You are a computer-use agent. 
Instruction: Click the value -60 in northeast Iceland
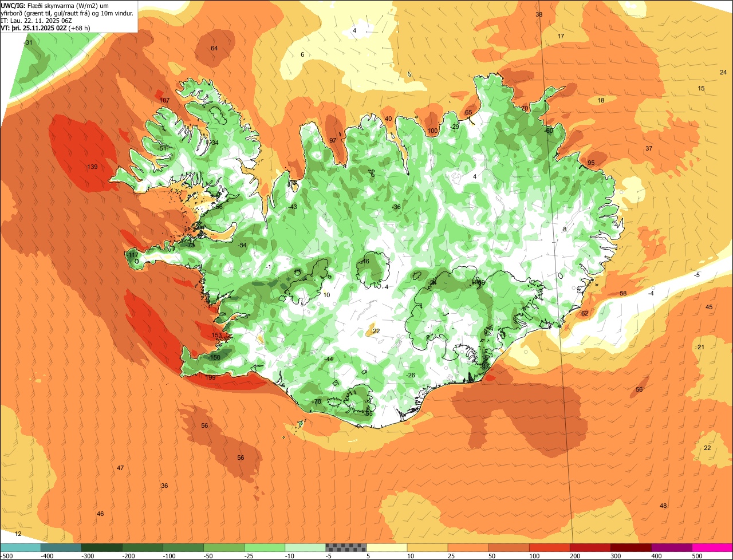[549, 131]
